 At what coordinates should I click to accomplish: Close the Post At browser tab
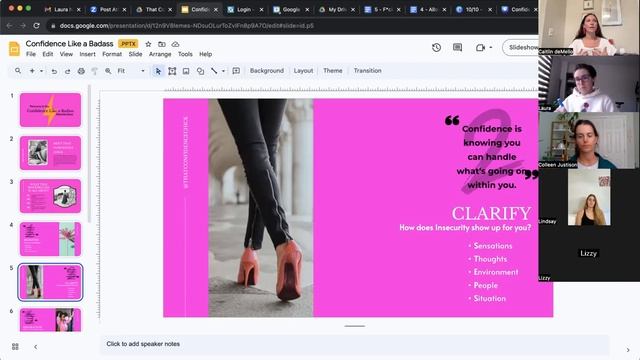click(x=124, y=9)
